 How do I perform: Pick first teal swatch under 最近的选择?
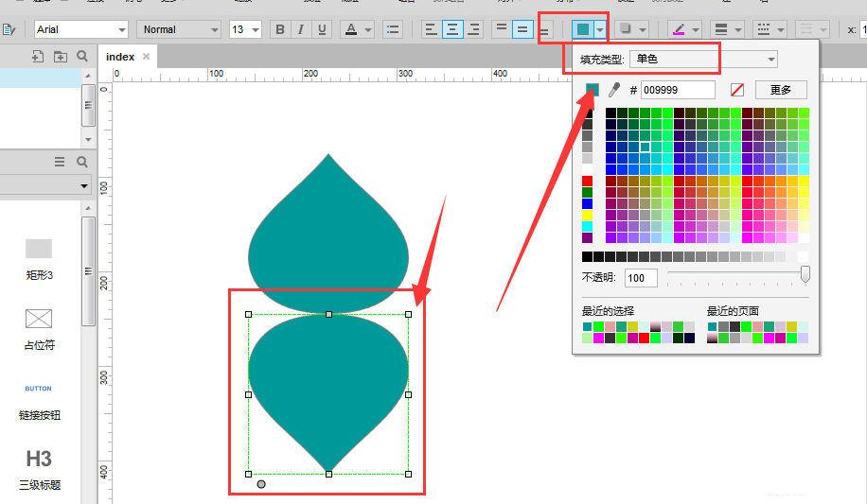tap(587, 326)
